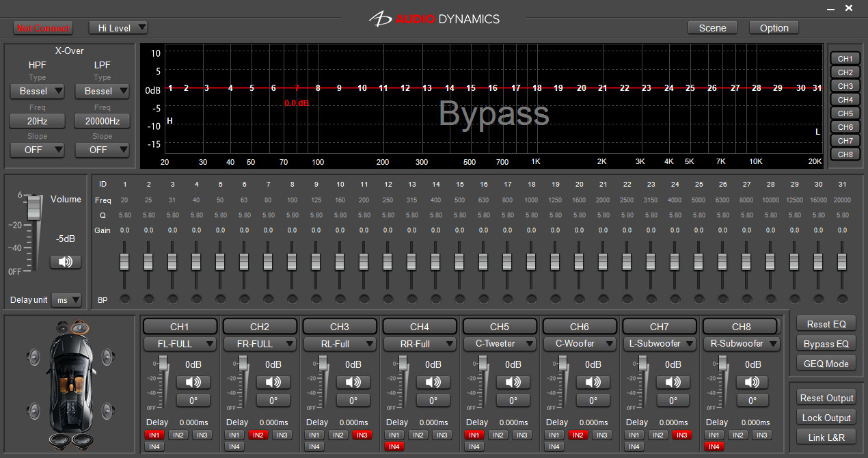
Task: Mute CH8 R-Subwoofer speaker icon
Action: coord(752,382)
